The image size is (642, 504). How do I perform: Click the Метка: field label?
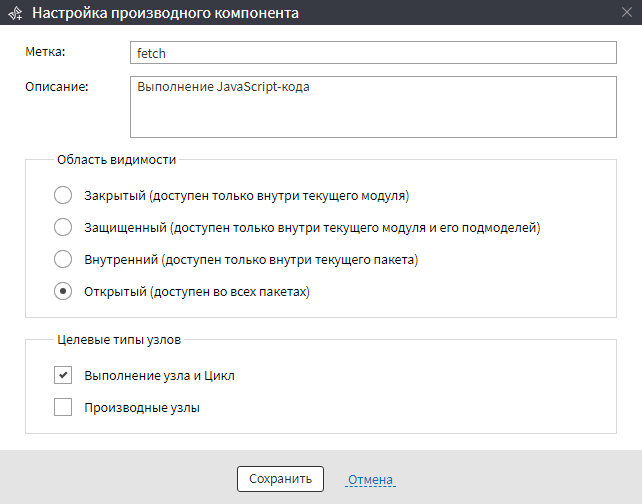(45, 52)
